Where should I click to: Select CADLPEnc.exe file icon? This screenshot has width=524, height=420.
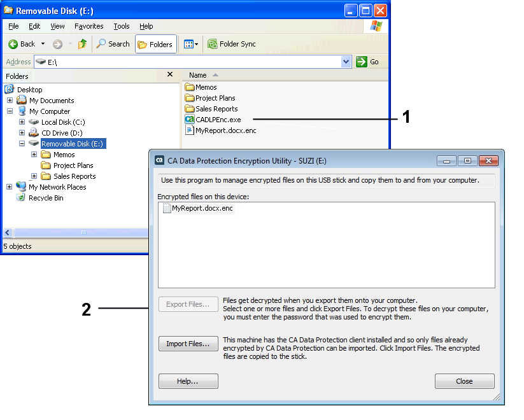[x=190, y=119]
